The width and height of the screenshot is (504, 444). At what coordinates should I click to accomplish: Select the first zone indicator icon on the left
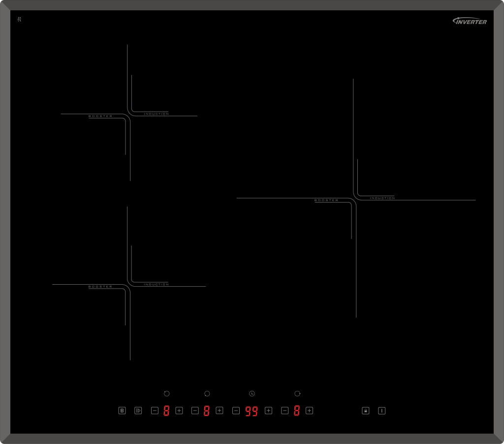pyautogui.click(x=166, y=394)
